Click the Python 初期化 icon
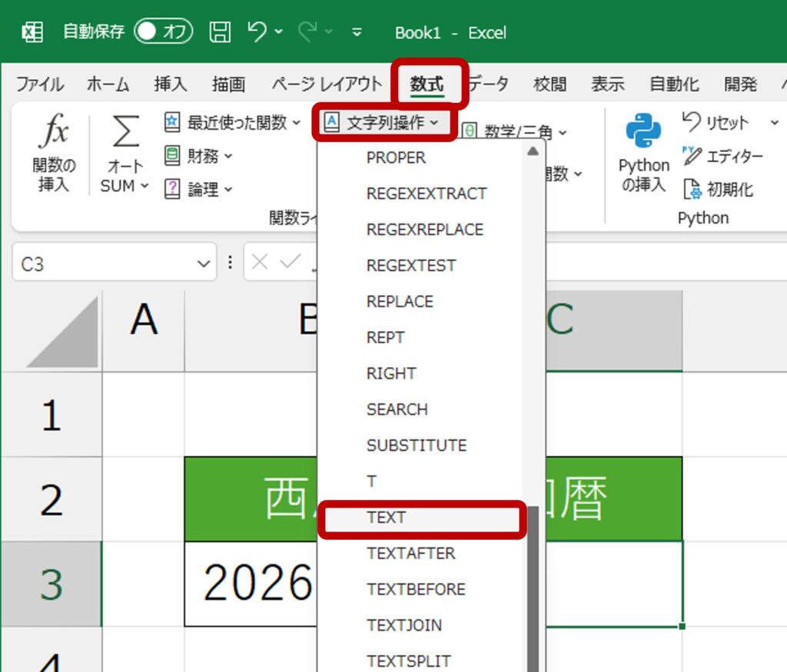Screen dimensions: 787x672 (692, 189)
